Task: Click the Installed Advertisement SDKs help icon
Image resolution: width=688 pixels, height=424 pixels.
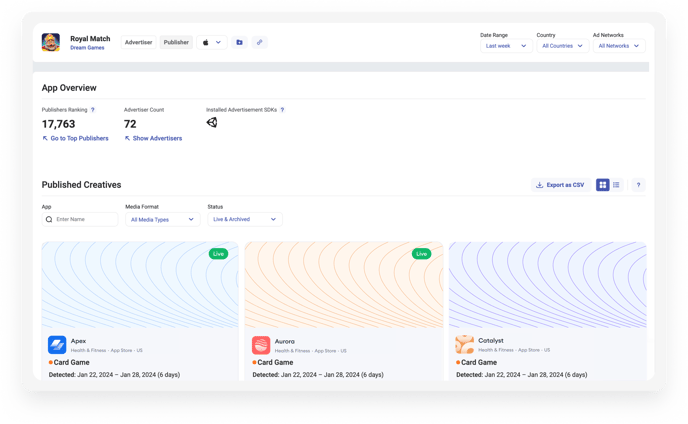Action: 282,110
